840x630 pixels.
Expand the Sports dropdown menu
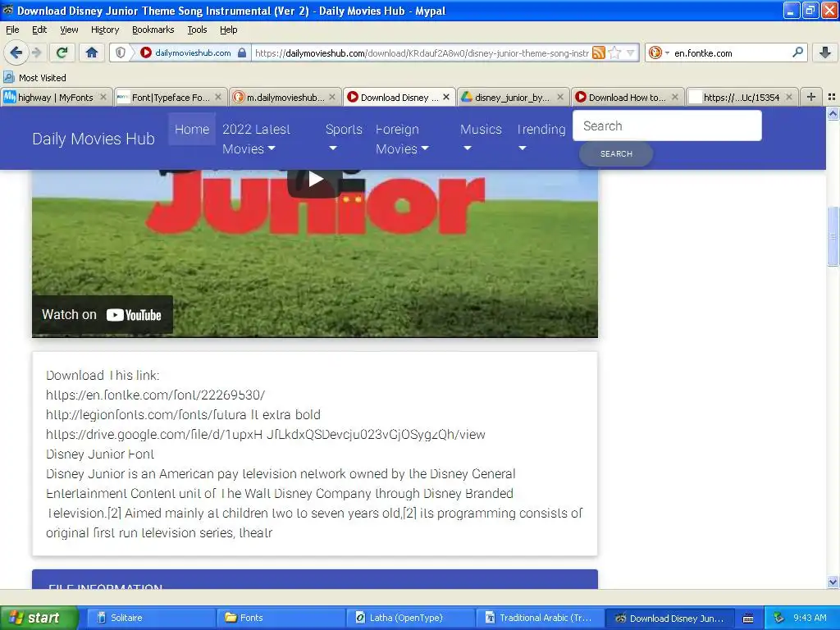click(x=344, y=139)
